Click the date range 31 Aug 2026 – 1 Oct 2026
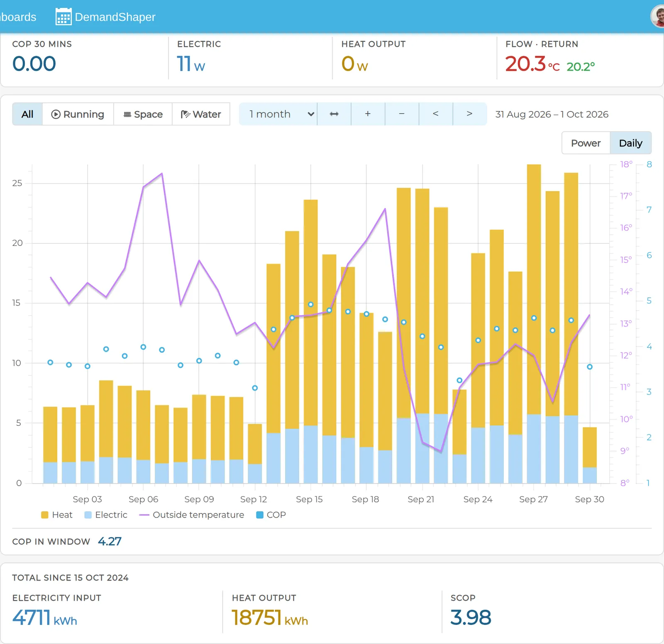The height and width of the screenshot is (644, 664). click(552, 114)
